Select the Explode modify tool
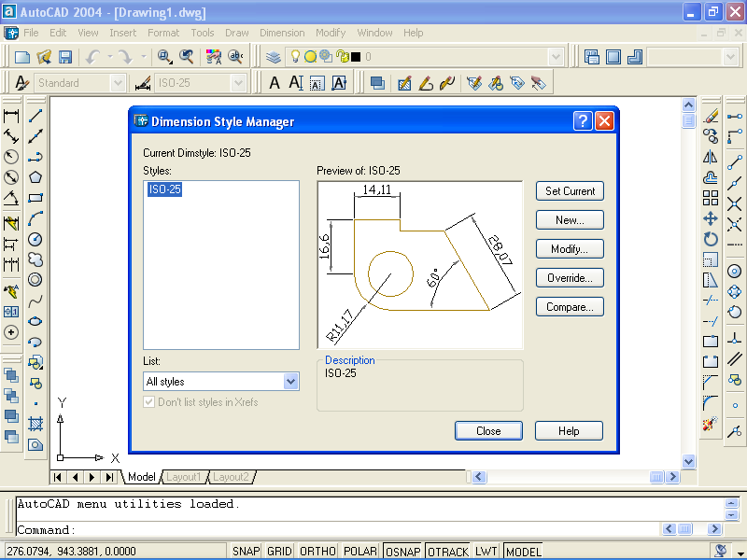Screen dimensions: 747x560 click(711, 424)
